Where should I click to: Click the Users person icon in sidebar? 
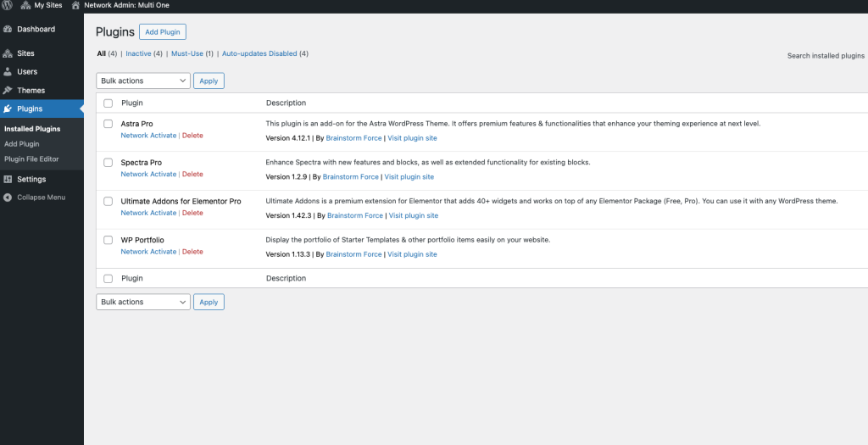point(8,72)
